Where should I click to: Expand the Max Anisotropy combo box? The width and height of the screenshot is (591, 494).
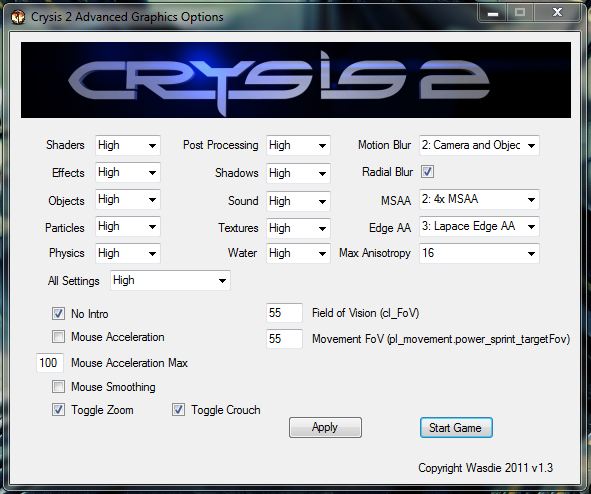point(479,253)
